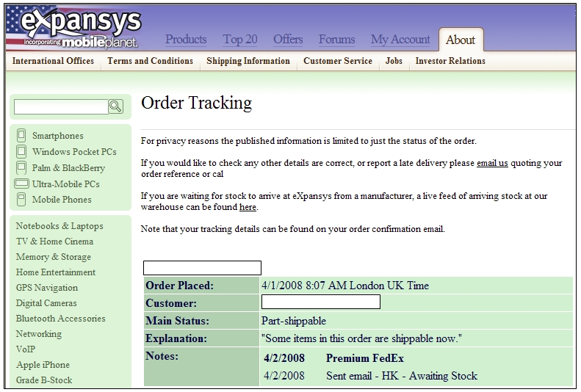This screenshot has height=392, width=581.
Task: Click the order placed date '4/1/2008 8:07 AM'
Action: [304, 286]
